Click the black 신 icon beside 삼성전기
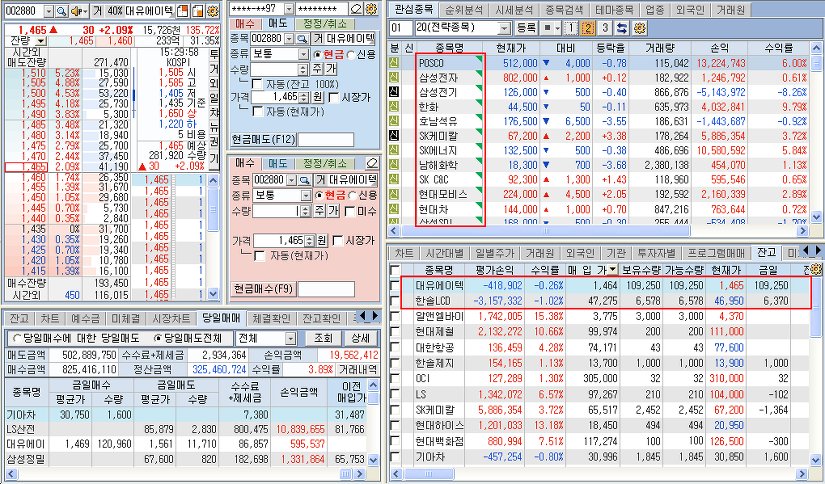This screenshot has height=484, width=825. tap(395, 92)
